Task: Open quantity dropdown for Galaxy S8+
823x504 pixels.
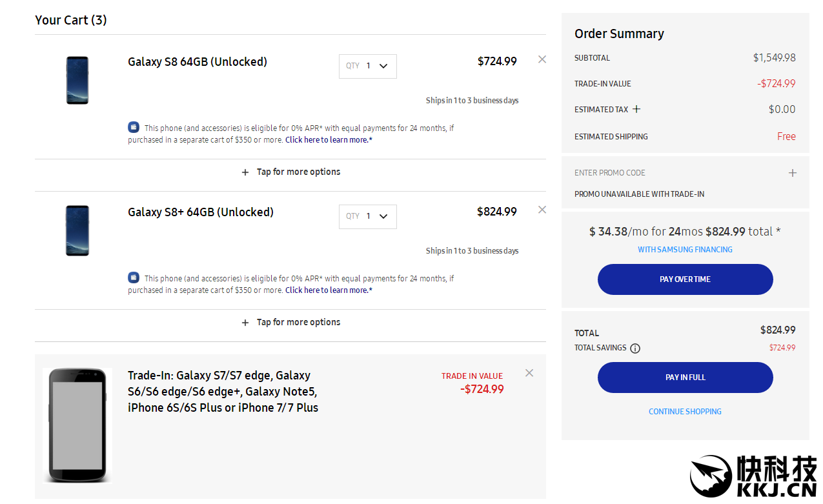Action: (368, 216)
